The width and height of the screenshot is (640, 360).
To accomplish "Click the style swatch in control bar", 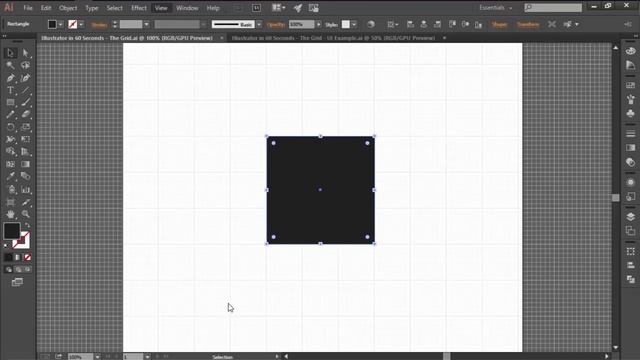I will (346, 24).
